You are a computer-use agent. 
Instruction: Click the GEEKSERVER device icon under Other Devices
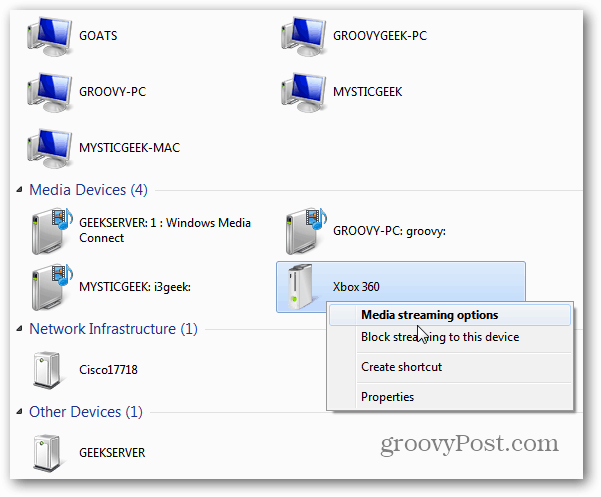click(47, 453)
